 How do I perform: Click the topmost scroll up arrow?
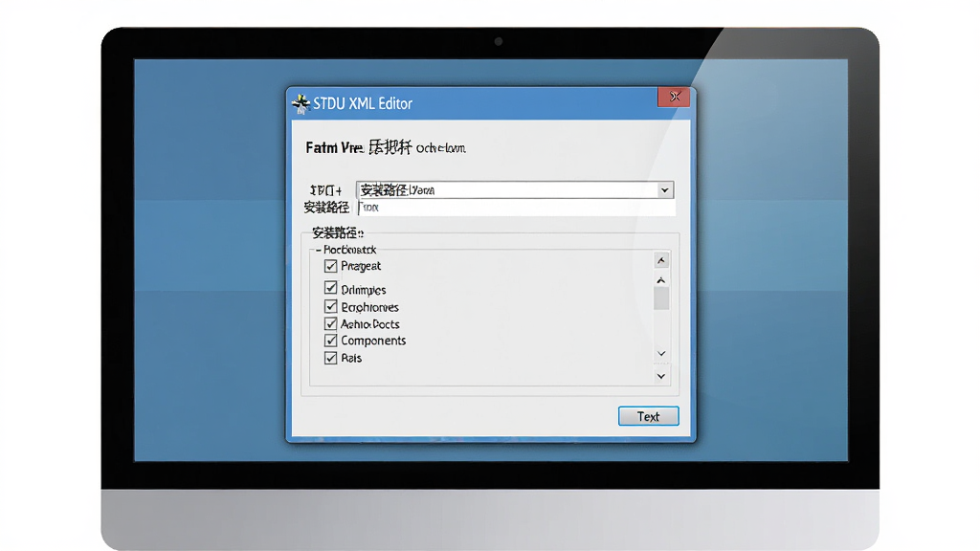tap(661, 260)
